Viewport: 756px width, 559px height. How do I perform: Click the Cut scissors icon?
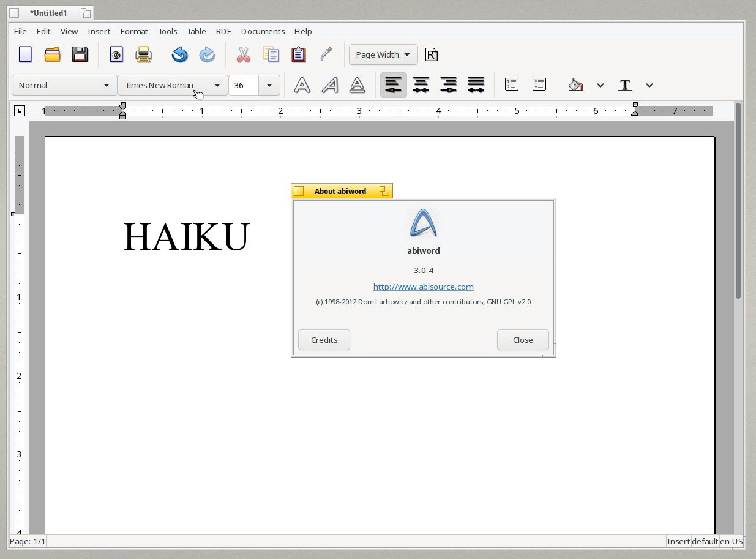click(244, 54)
